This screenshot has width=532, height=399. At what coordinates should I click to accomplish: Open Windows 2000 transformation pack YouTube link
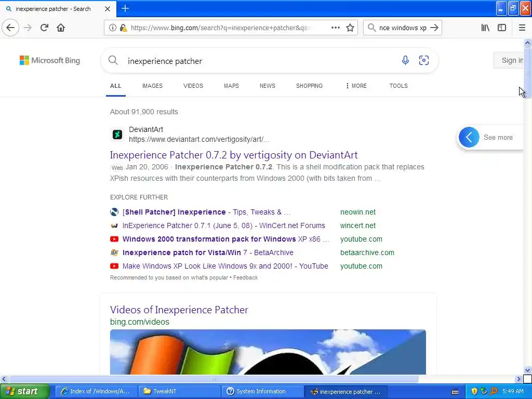tap(226, 239)
